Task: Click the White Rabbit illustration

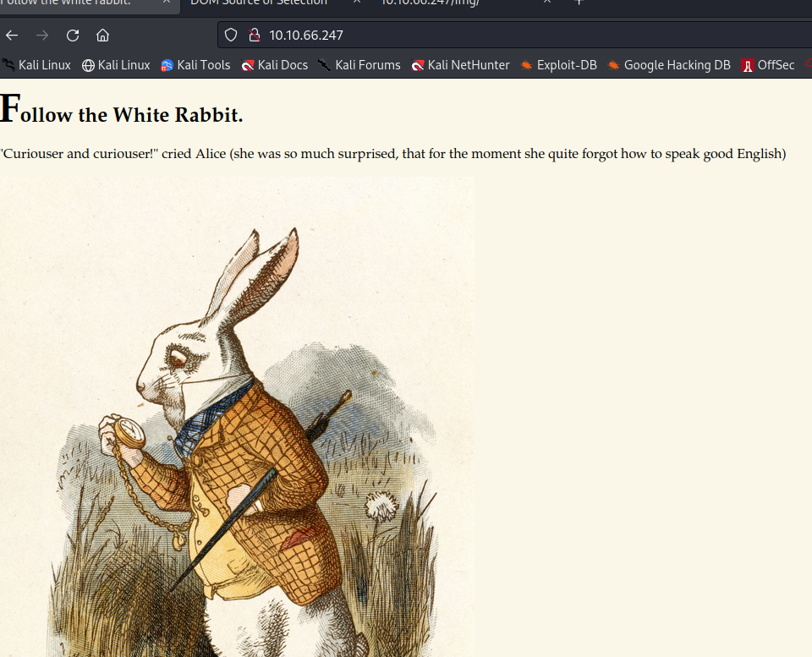Action: point(237,417)
